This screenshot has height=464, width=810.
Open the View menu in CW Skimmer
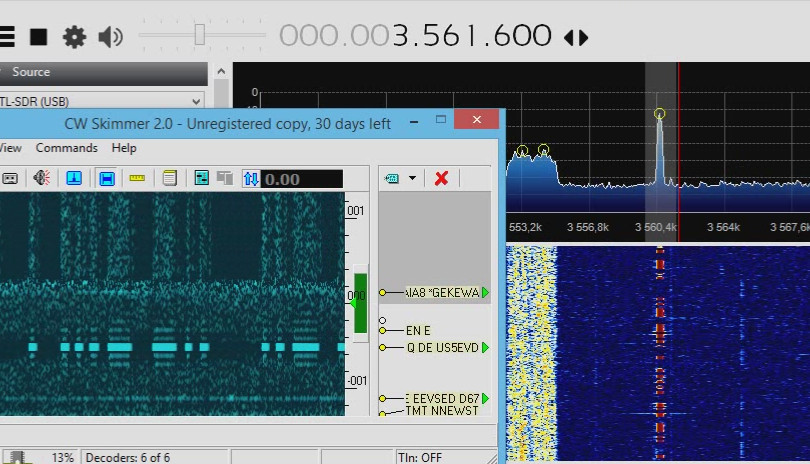point(10,148)
